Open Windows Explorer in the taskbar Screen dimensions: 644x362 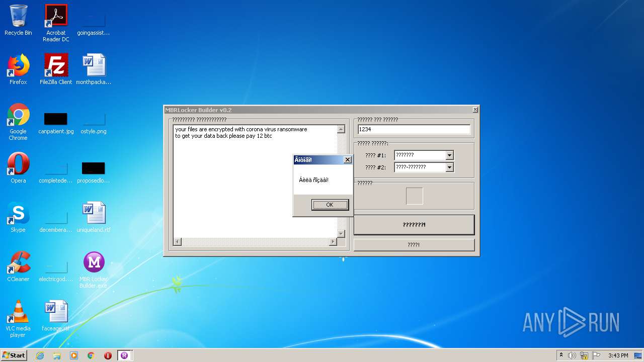point(57,355)
